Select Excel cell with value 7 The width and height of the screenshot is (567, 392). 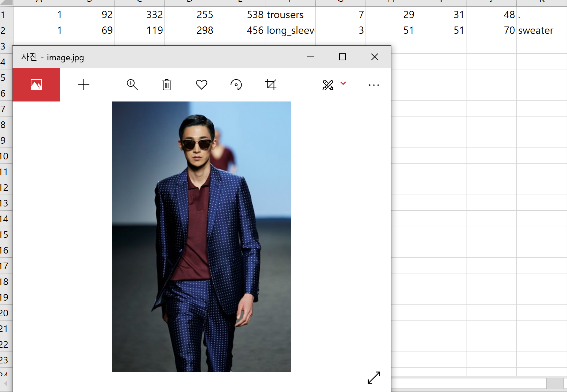[x=340, y=15]
